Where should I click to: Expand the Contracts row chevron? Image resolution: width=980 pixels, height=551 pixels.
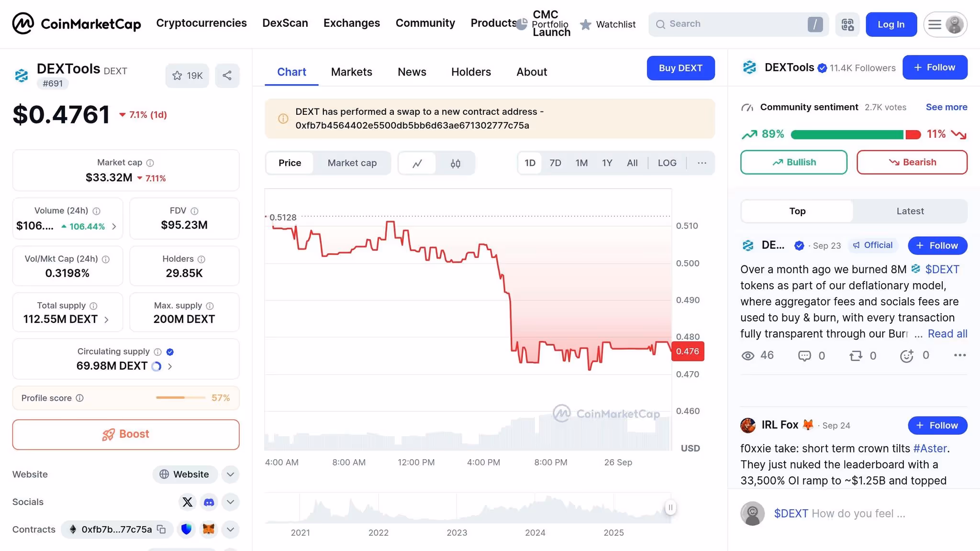click(x=230, y=529)
